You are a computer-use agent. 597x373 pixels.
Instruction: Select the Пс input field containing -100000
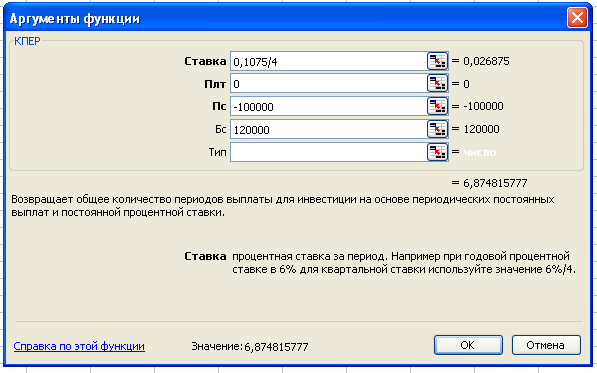[329, 106]
